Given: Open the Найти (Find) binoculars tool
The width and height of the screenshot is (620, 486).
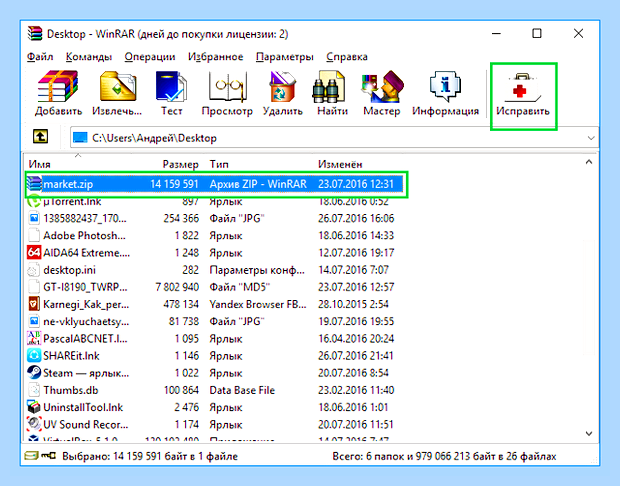Looking at the screenshot, I should click(x=332, y=94).
